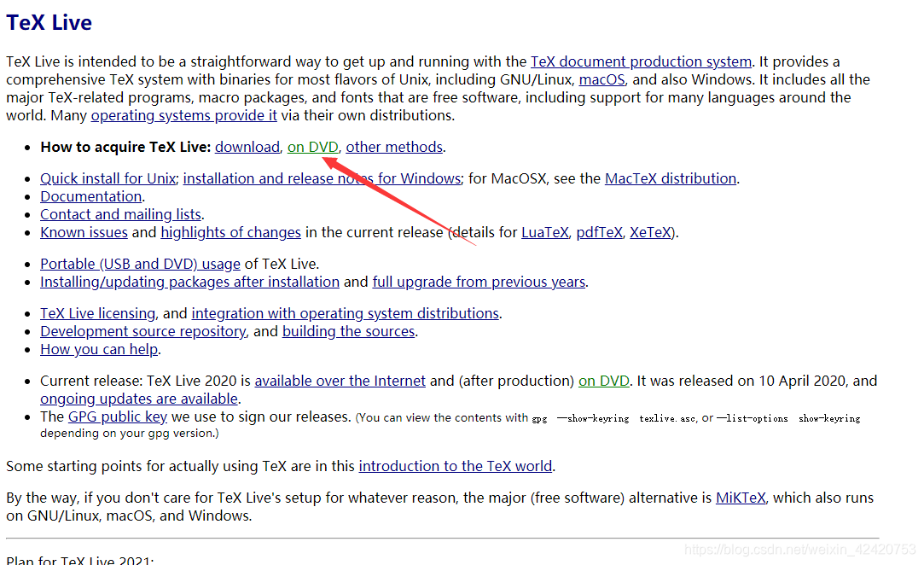Open the pdfTeX details link
The image size is (924, 565).
coord(599,232)
